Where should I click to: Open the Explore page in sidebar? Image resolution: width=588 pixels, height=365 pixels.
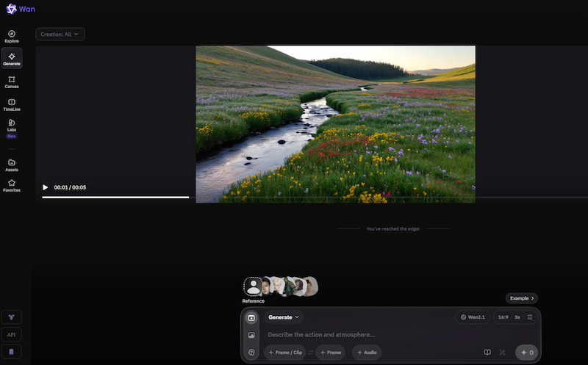pos(12,36)
